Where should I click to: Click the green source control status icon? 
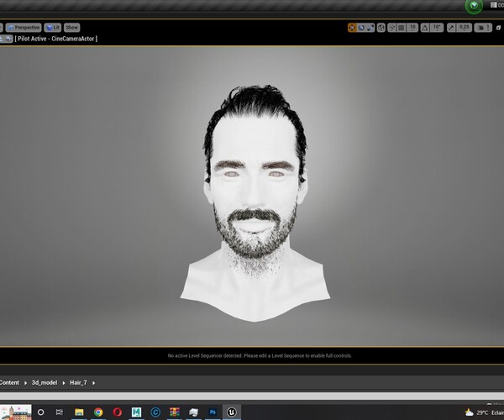474,6
